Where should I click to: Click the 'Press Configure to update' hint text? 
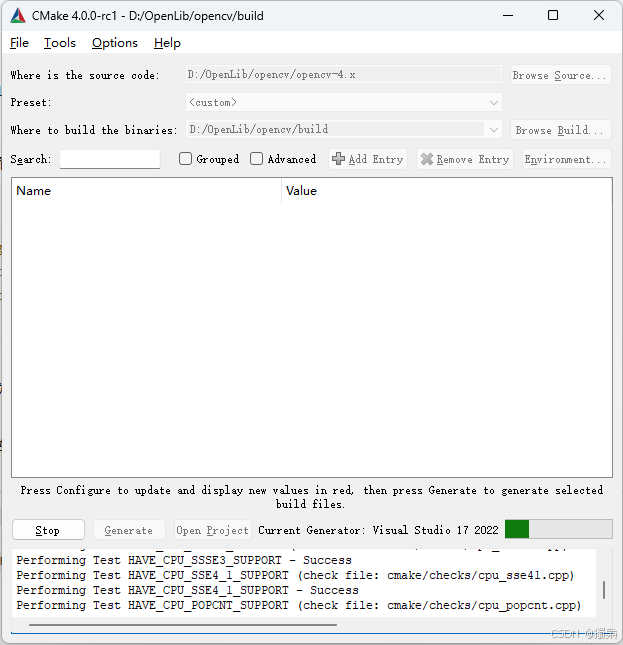pyautogui.click(x=311, y=497)
